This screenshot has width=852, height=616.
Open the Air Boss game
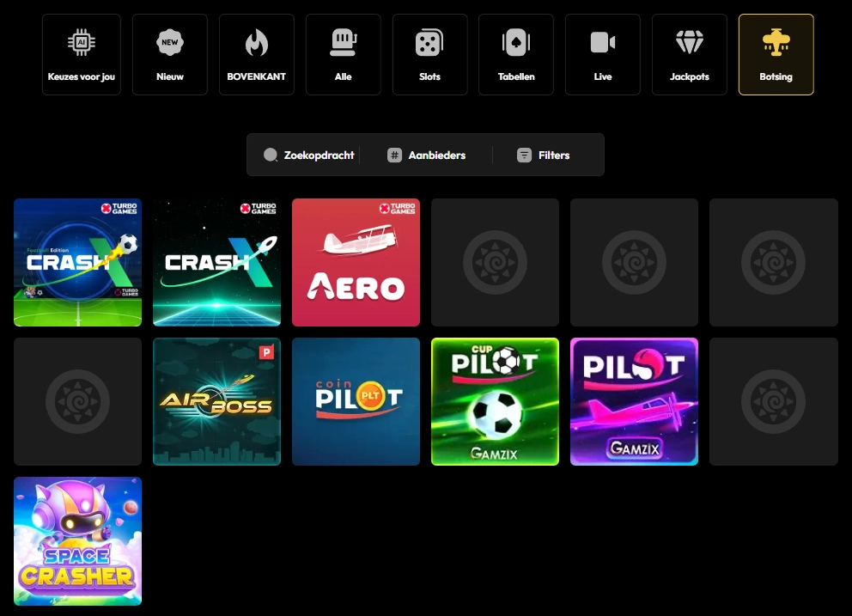coord(216,402)
